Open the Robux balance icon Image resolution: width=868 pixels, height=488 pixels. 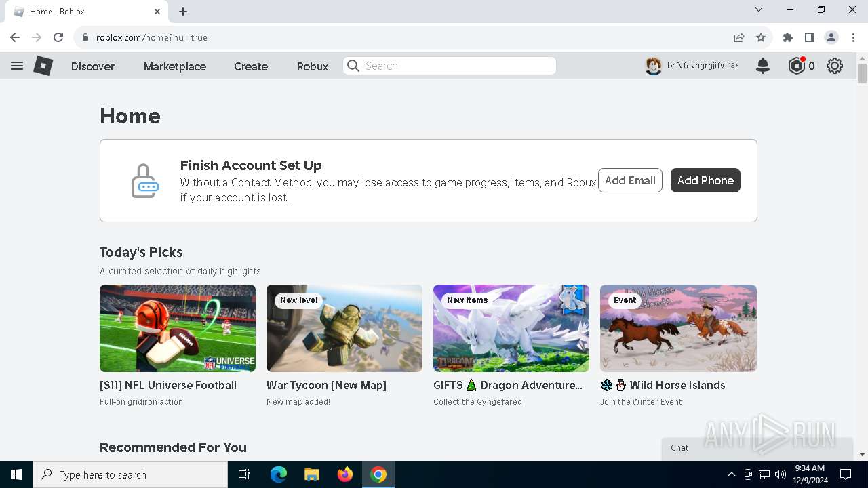click(797, 66)
